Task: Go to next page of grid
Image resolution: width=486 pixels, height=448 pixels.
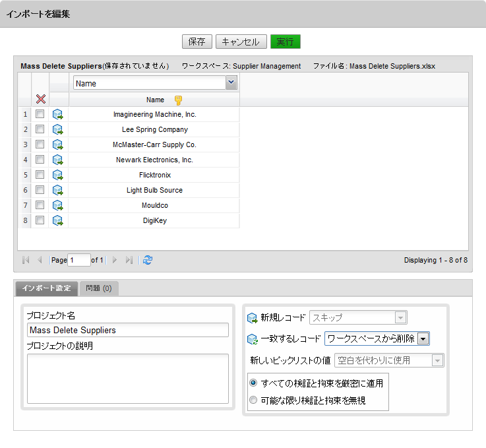Action: pyautogui.click(x=115, y=260)
